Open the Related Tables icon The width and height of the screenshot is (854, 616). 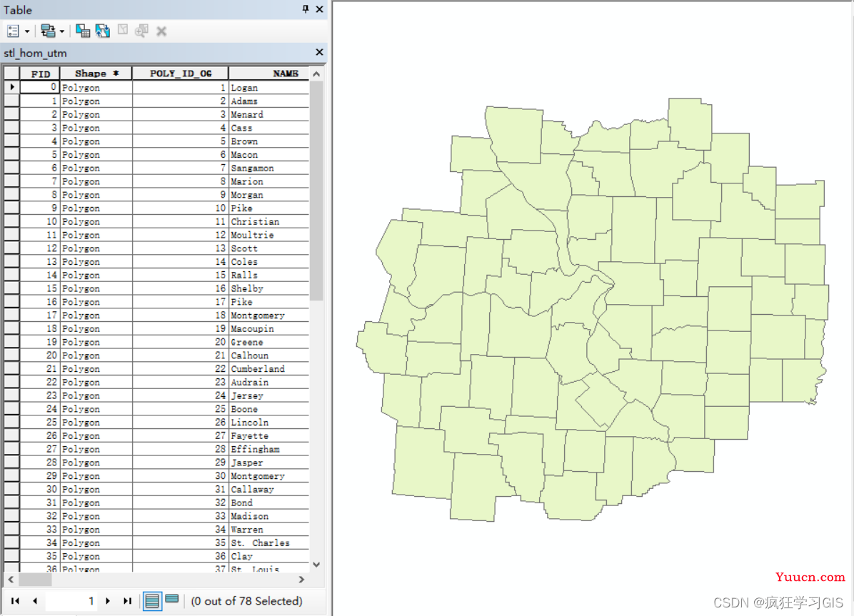pos(48,31)
